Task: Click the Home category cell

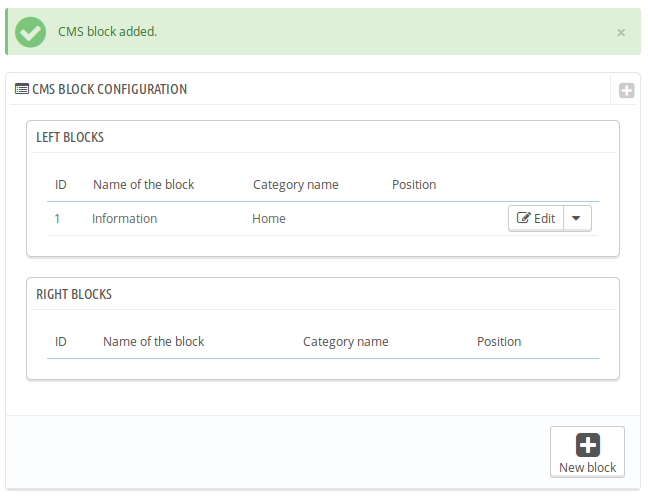Action: (x=268, y=218)
